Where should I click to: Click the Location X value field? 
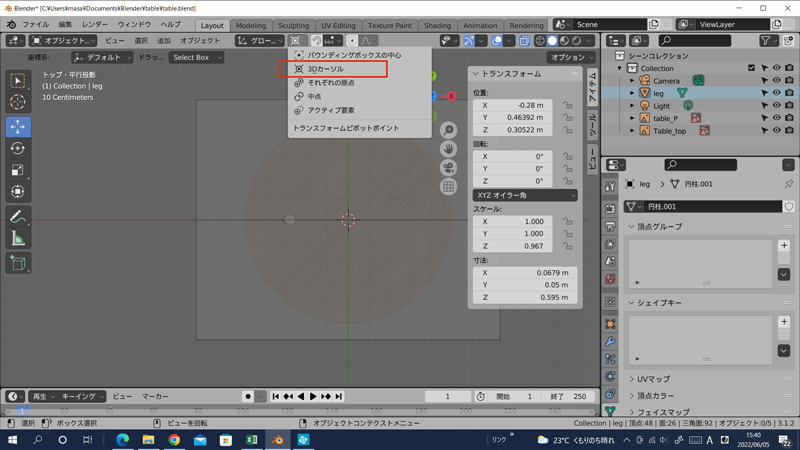tap(512, 105)
